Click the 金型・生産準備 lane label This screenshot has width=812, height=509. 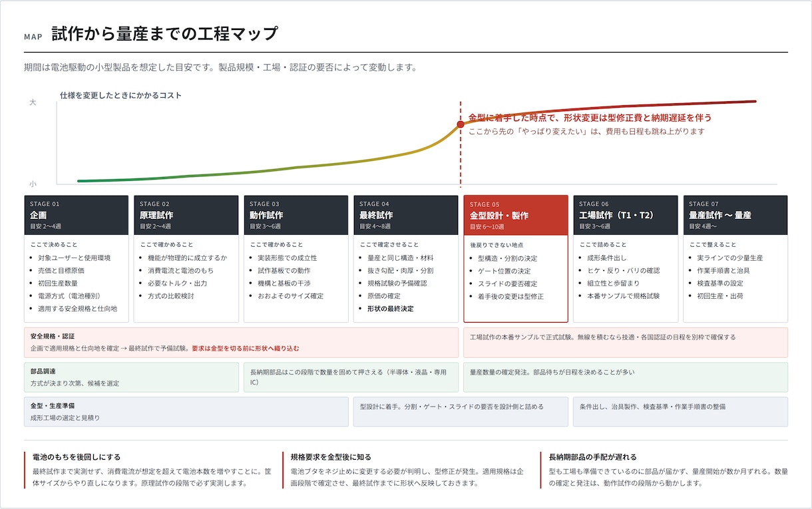[53, 406]
